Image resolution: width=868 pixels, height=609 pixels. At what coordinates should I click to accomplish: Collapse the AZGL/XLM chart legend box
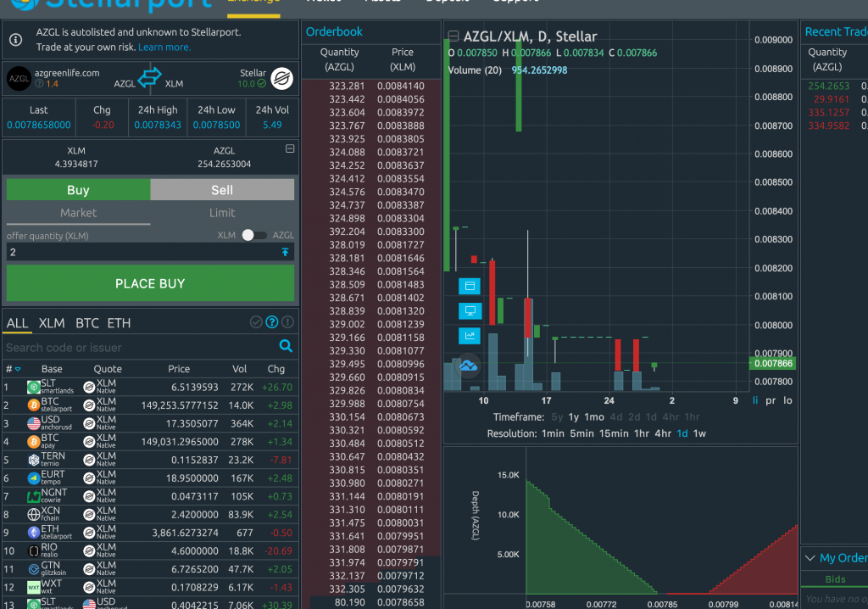453,36
